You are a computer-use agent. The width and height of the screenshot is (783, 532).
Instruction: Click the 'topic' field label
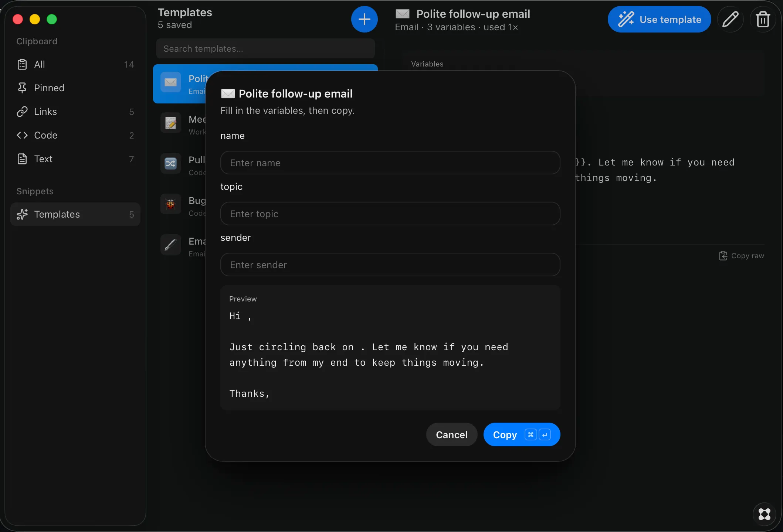[x=231, y=187]
